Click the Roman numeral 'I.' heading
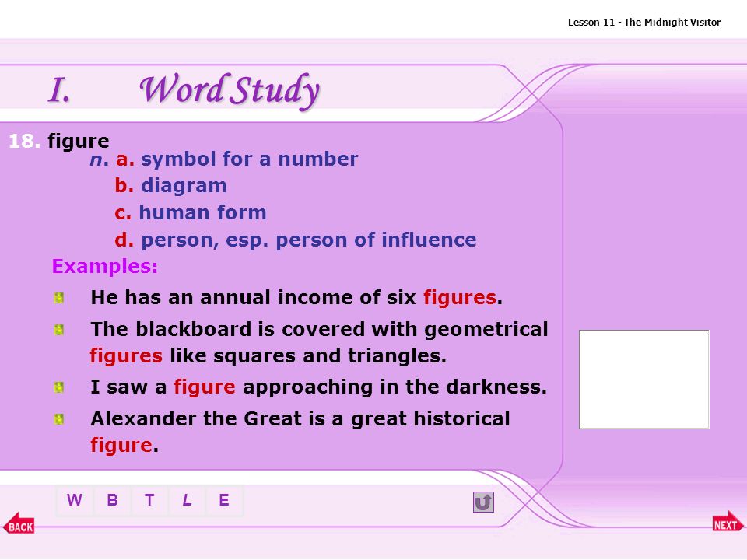 click(x=59, y=90)
